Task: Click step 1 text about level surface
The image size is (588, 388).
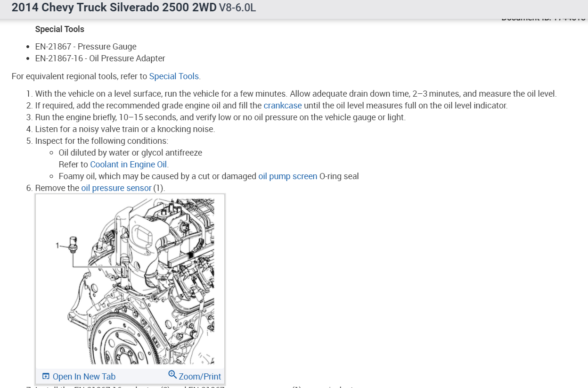Action: [295, 94]
